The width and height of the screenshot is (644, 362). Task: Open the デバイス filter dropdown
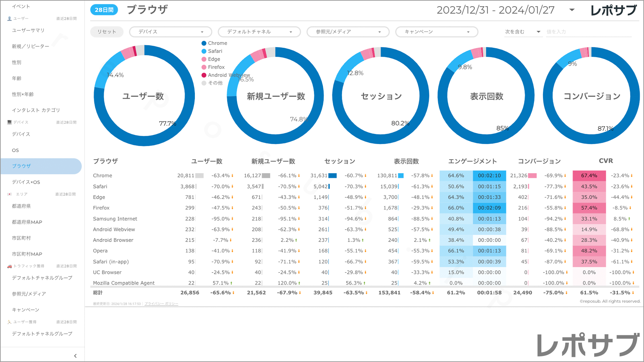click(x=170, y=32)
